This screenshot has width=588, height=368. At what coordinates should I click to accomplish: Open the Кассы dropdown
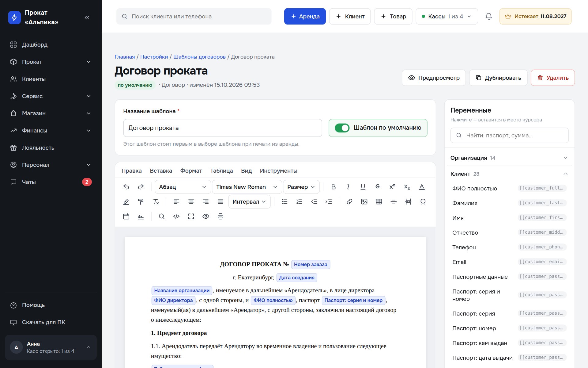[x=447, y=16]
